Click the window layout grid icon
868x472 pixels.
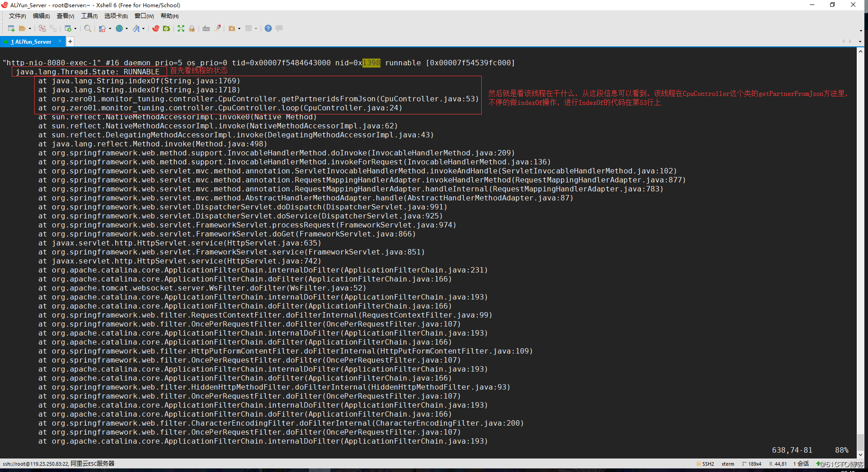pos(249,28)
